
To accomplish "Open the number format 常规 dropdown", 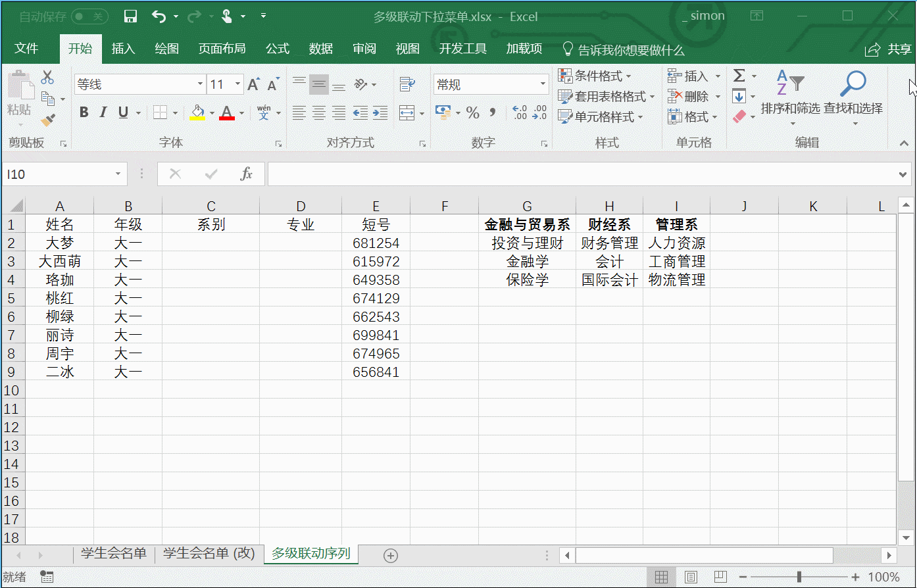I will point(543,84).
